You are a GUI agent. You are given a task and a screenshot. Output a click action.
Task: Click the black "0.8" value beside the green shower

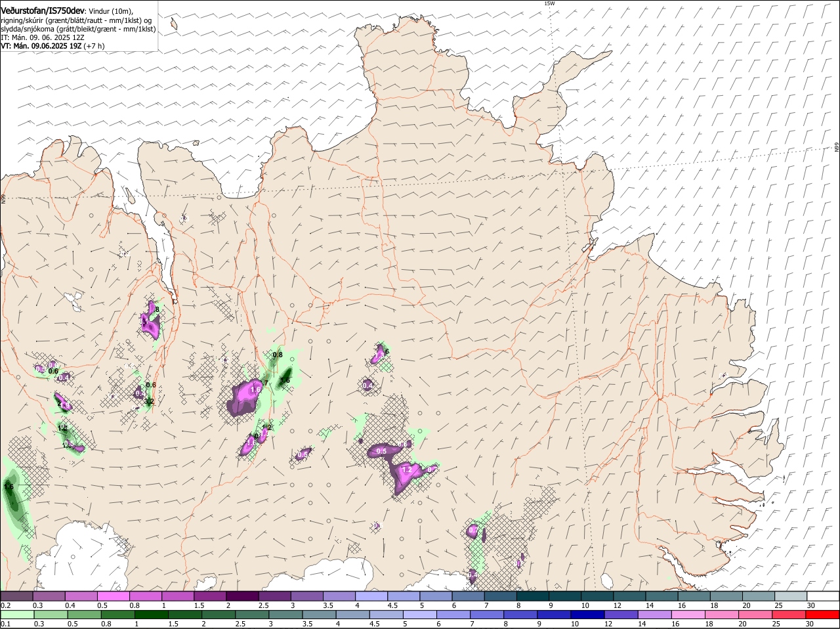[278, 355]
